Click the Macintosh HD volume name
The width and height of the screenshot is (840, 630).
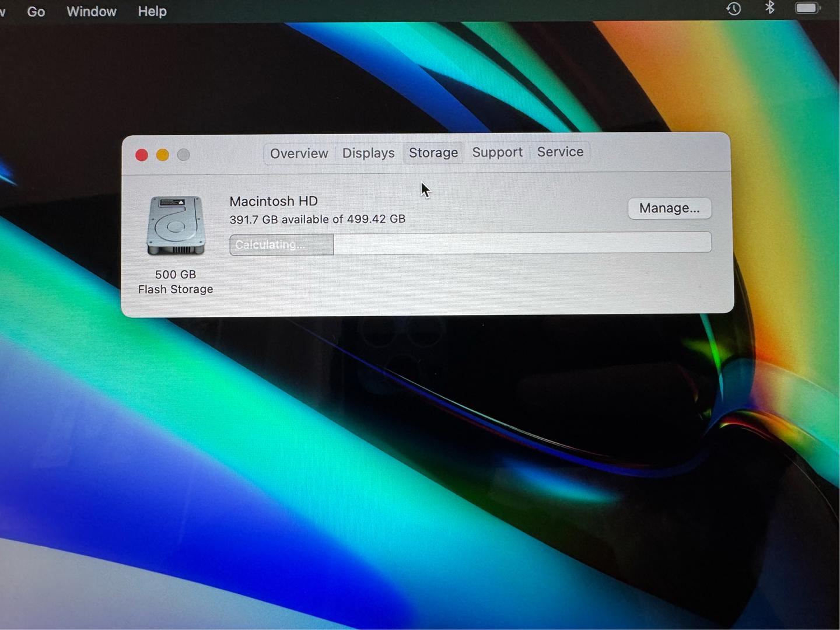click(x=274, y=201)
